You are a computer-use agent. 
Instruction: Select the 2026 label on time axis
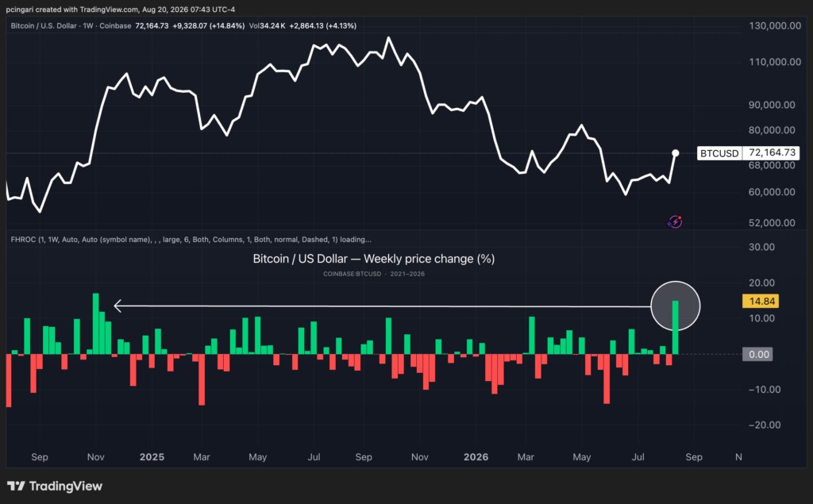tap(476, 457)
